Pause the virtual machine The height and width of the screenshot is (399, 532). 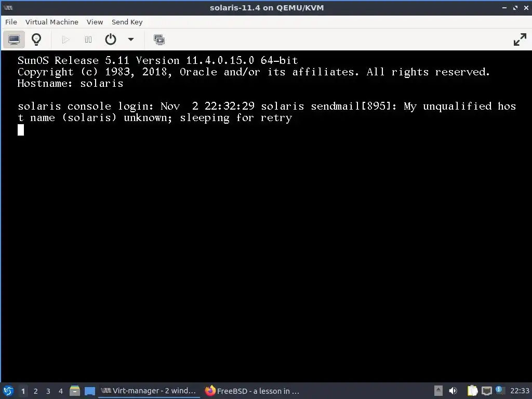pos(88,39)
